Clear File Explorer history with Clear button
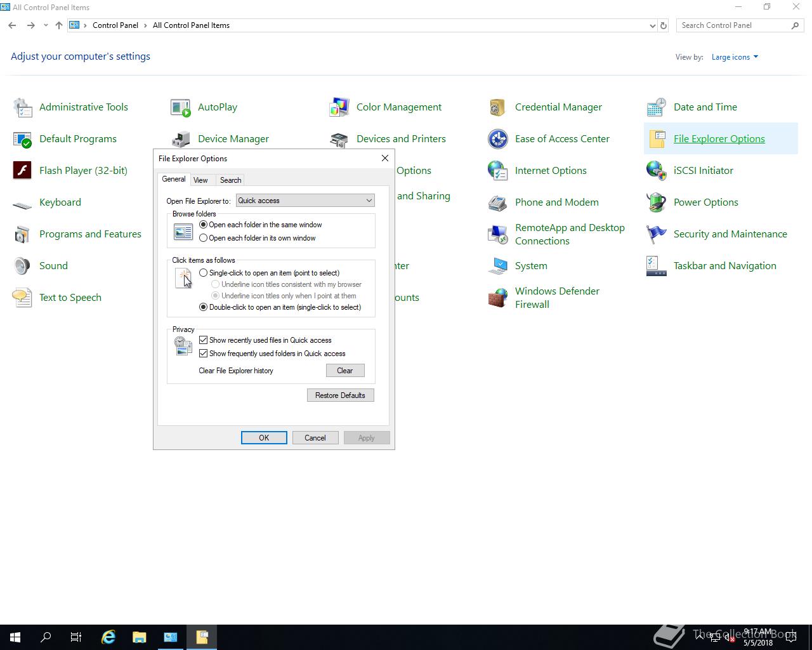 point(345,371)
